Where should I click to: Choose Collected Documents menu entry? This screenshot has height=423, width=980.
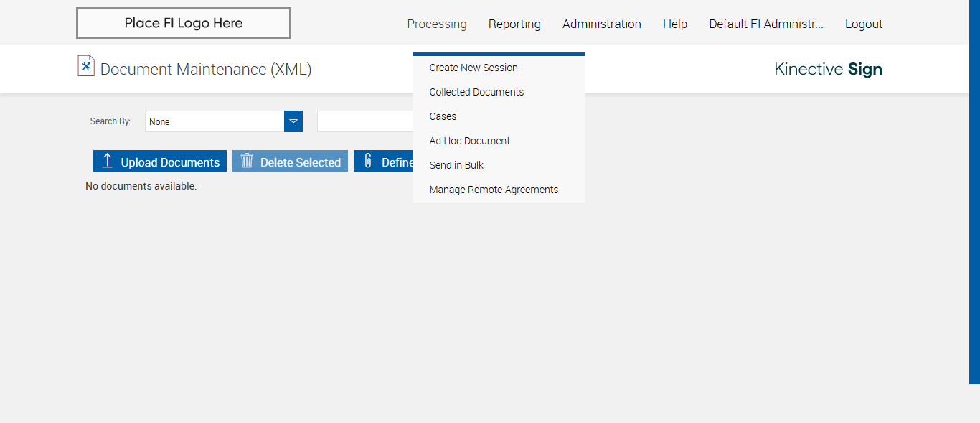tap(476, 92)
